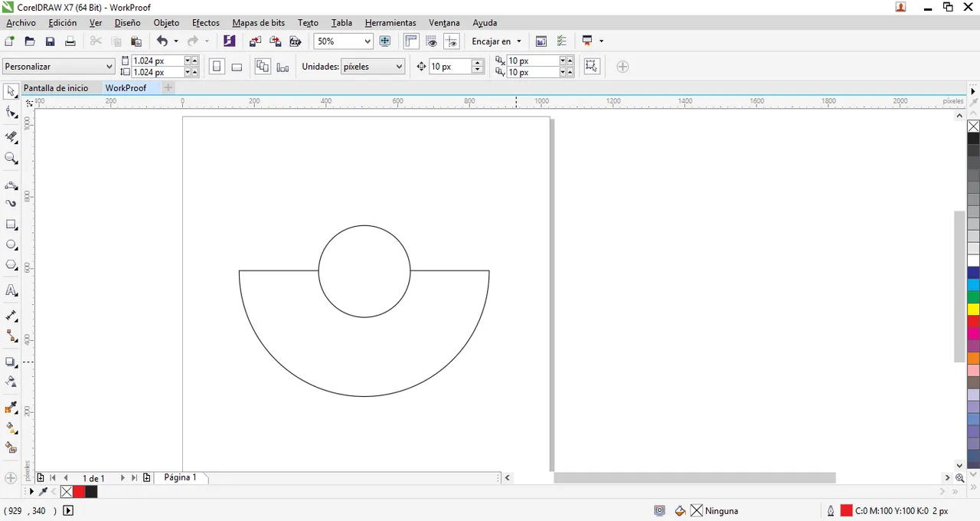Click the vertical scrollbar thumb

[x=959, y=286]
